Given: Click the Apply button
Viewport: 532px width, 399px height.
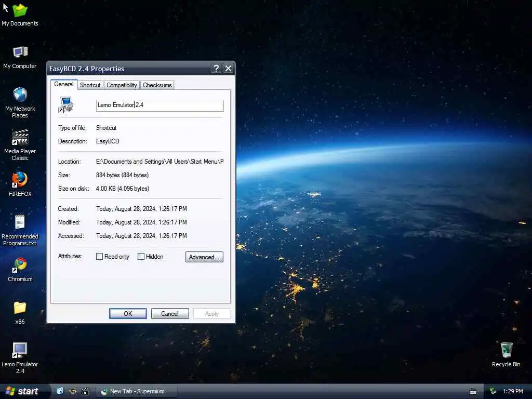Looking at the screenshot, I should tap(212, 313).
